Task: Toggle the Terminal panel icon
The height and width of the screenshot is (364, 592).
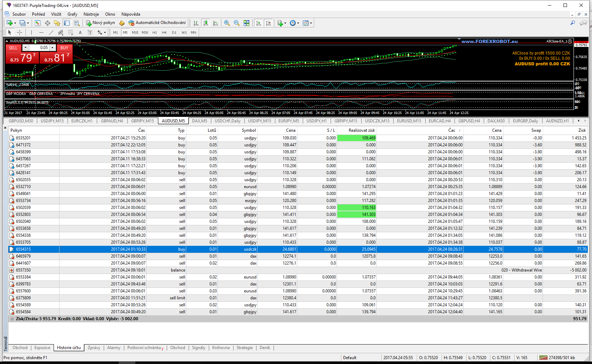Action: pos(67,23)
